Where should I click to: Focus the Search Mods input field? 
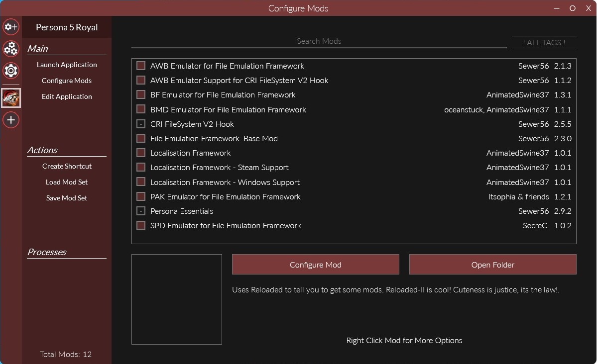pos(319,41)
